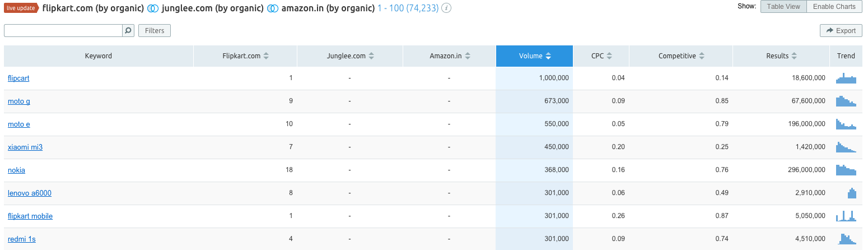
Task: Select the 5,050,000 results cell
Action: (781, 216)
